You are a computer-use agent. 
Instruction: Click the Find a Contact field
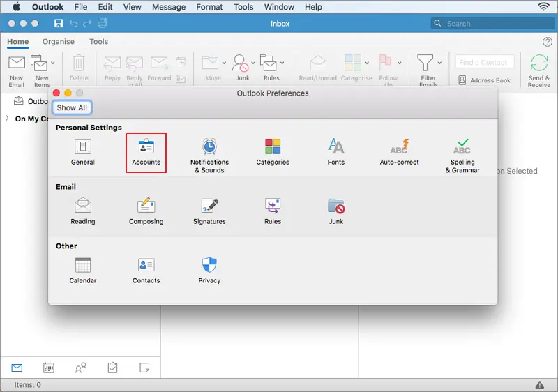click(x=485, y=62)
